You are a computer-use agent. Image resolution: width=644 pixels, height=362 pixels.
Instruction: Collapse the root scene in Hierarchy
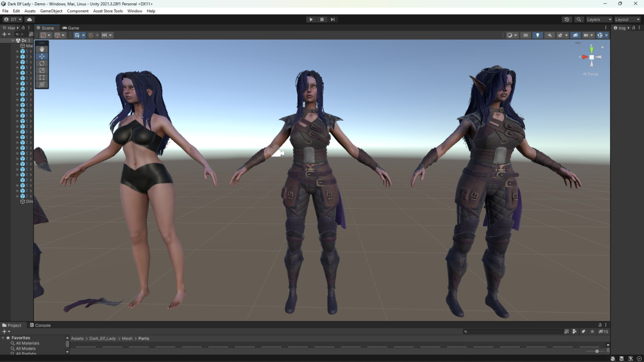tap(13, 40)
